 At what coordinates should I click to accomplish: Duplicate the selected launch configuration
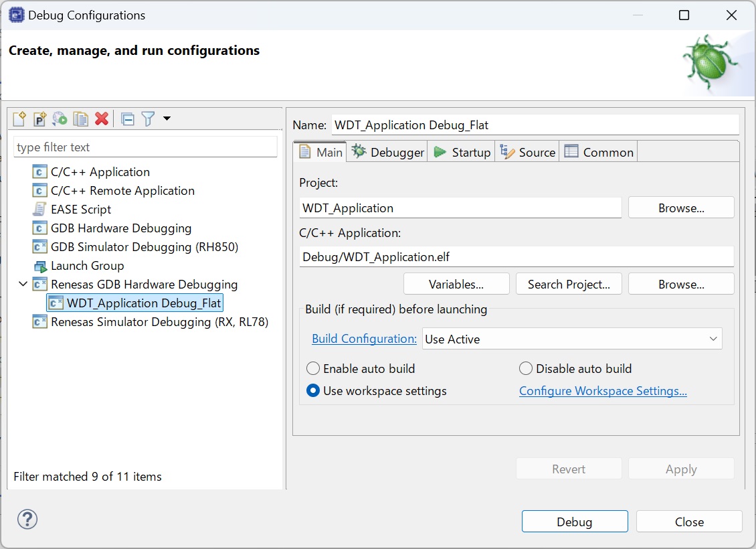tap(80, 119)
